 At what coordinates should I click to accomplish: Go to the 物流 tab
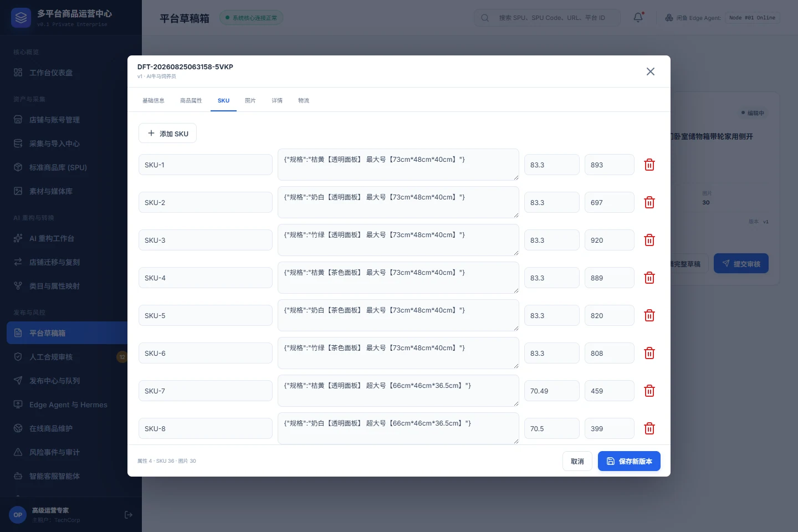304,100
